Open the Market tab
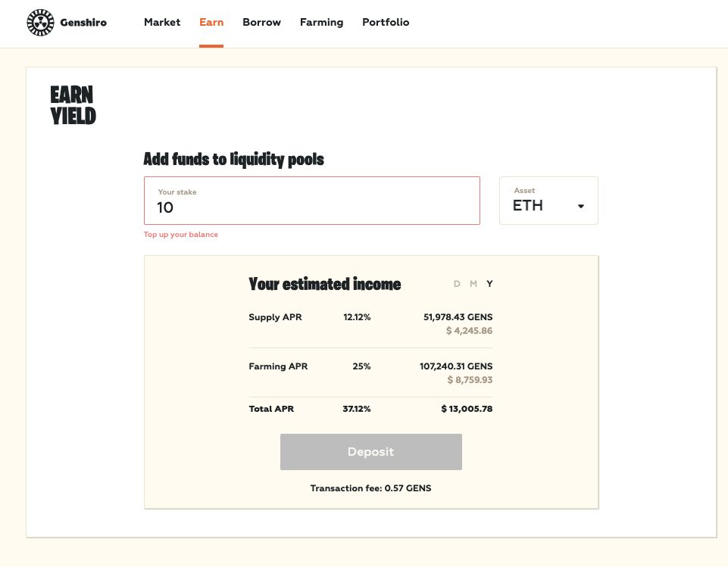Image resolution: width=728 pixels, height=567 pixels. coord(162,22)
